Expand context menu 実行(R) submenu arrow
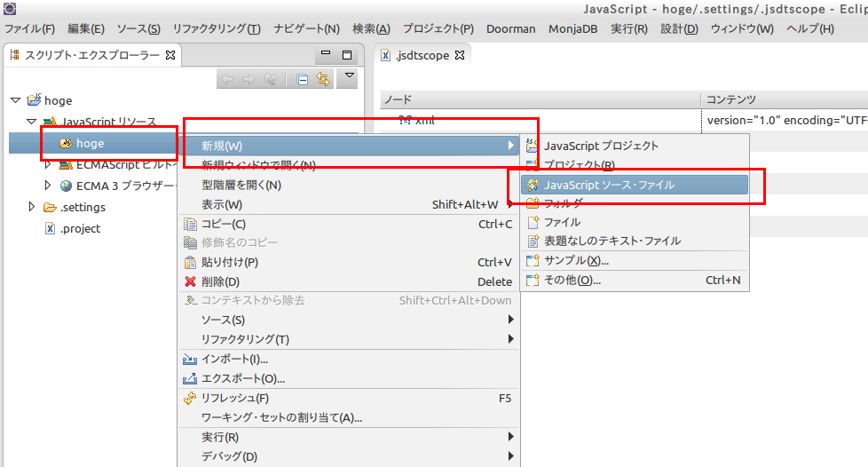 tap(510, 437)
